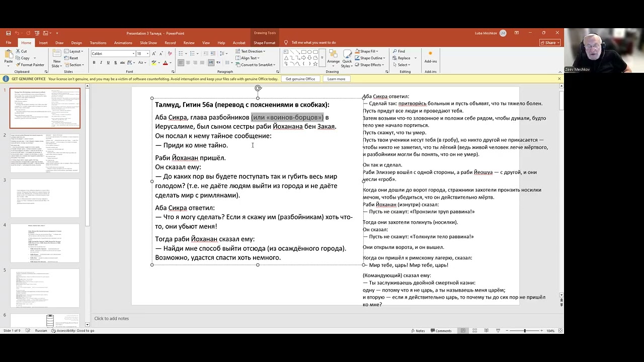Toggle the Comments pane

[440, 331]
